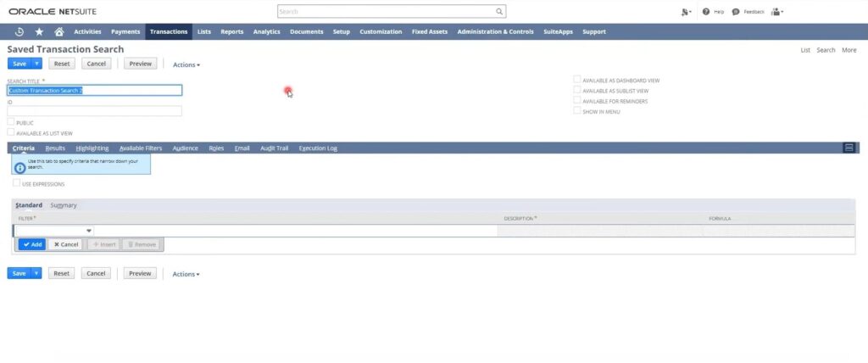
Task: Open the Recent Records clock icon
Action: click(x=19, y=31)
